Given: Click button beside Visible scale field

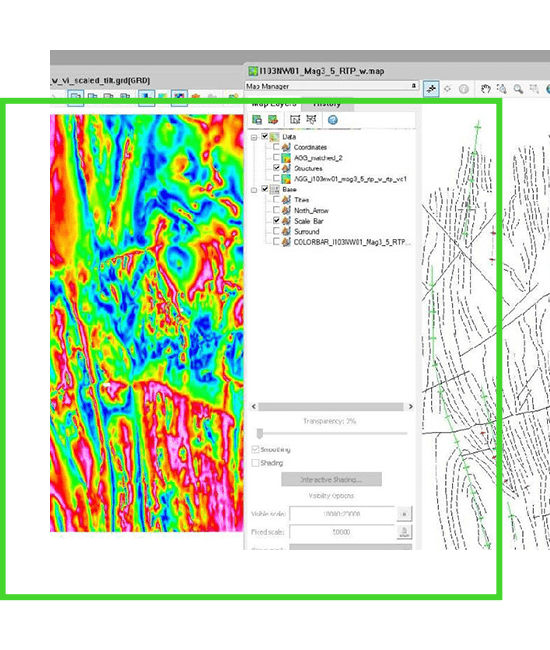Looking at the screenshot, I should coord(404,514).
